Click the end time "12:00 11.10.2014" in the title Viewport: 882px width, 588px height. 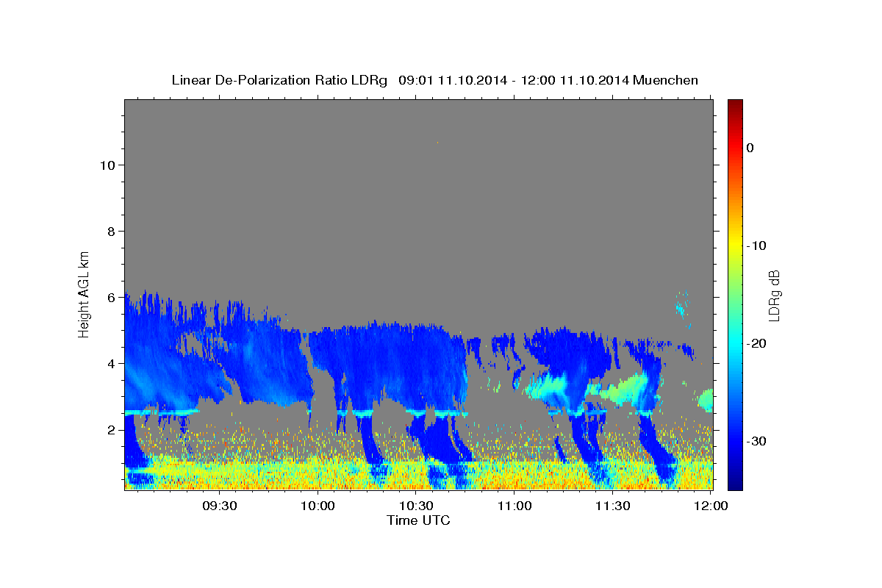[x=575, y=80]
